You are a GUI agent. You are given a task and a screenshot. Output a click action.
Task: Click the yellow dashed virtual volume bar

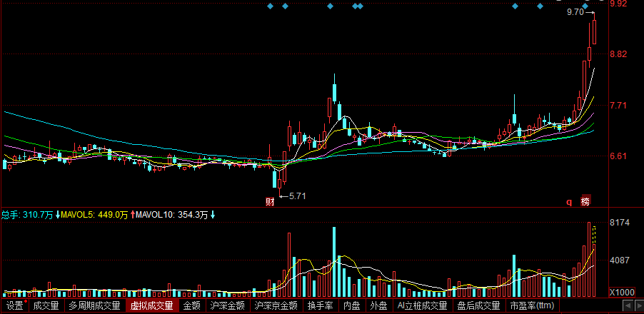[x=594, y=235]
